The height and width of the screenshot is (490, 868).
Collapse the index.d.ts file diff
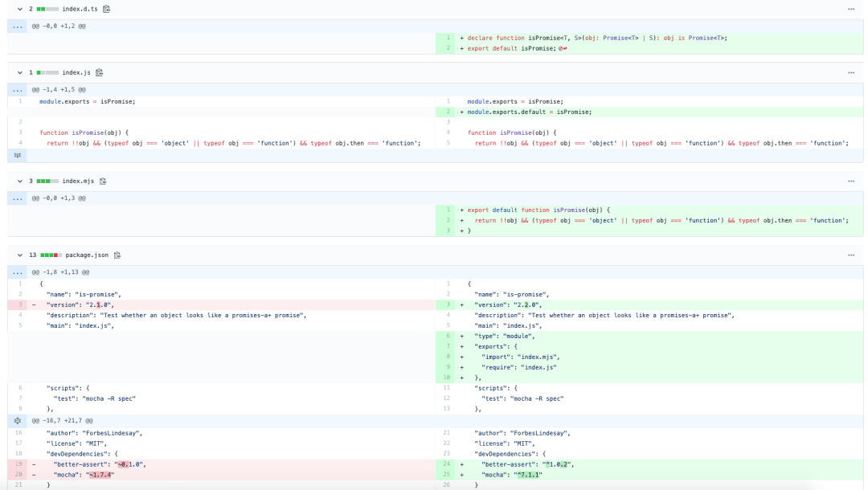click(x=20, y=9)
